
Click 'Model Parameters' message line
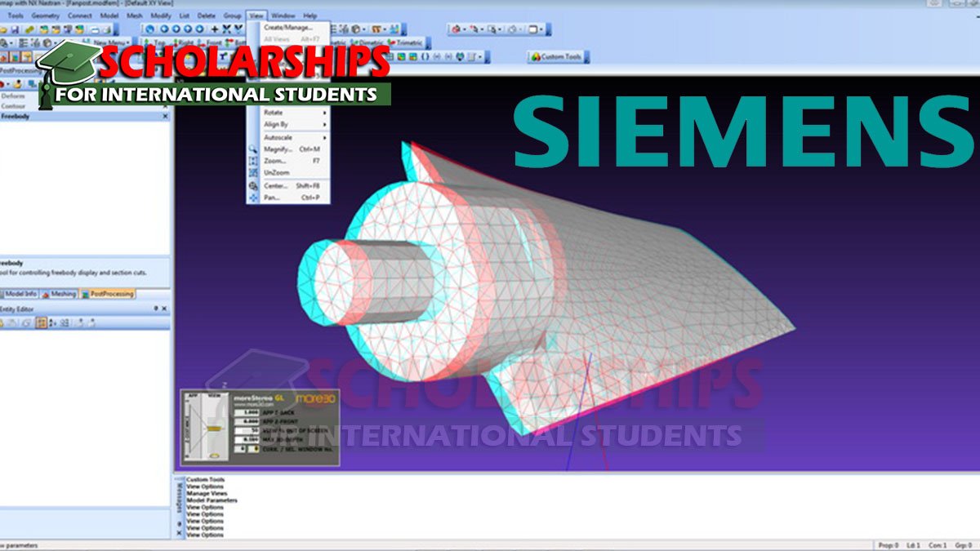(x=212, y=500)
